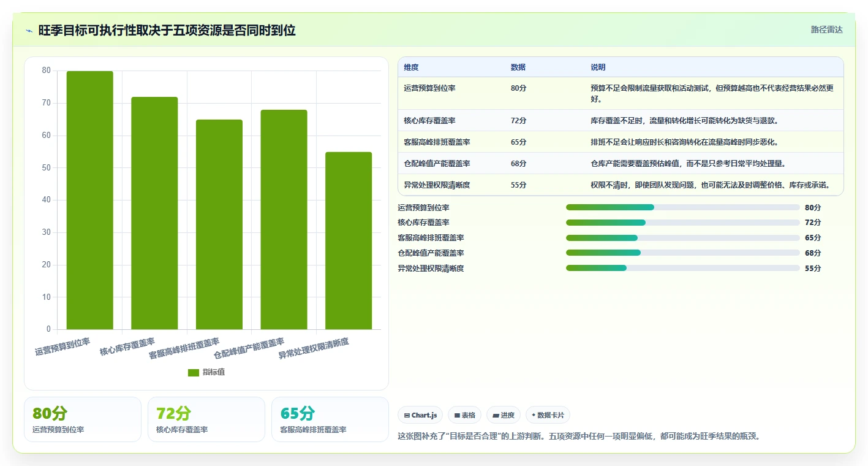Viewport: 868px width, 466px height.
Task: Click the description starting 仓库产能需要覆盖预估峰值
Action: click(x=689, y=164)
